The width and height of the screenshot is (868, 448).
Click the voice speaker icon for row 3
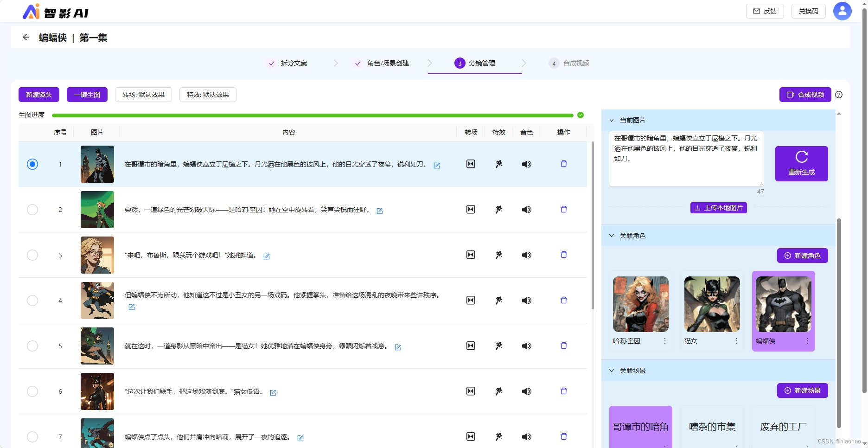tap(526, 255)
